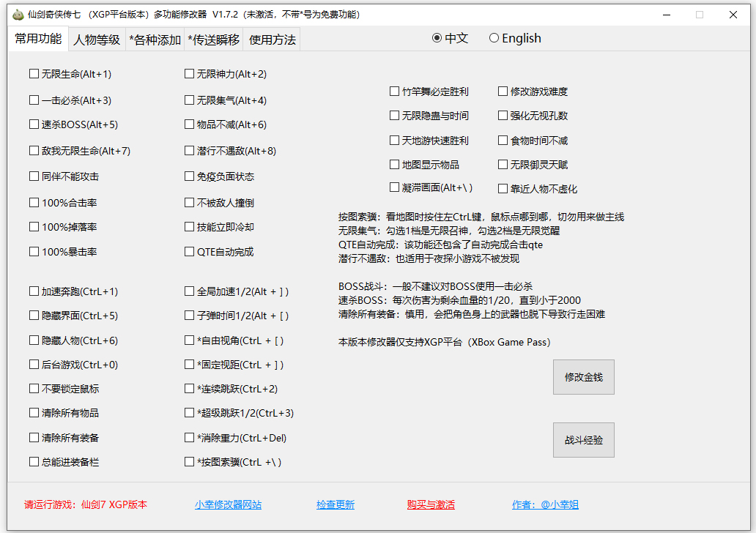
Task: Enable 无限生命 (Alt+1) cheat
Action: [34, 74]
